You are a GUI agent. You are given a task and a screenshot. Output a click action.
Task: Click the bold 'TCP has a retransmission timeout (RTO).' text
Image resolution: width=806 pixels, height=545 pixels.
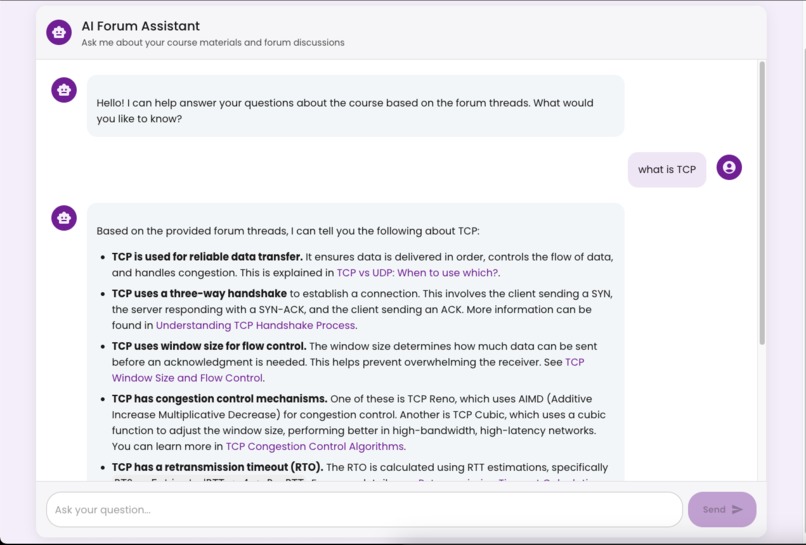point(217,467)
